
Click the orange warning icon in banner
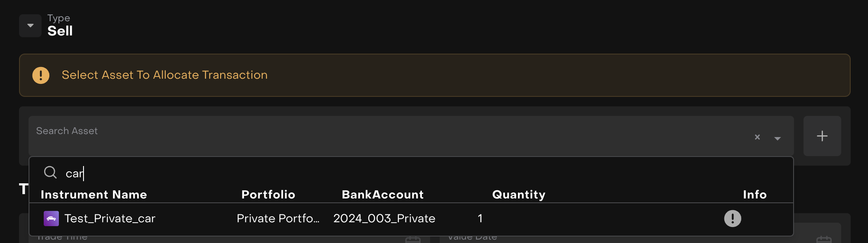coord(41,75)
